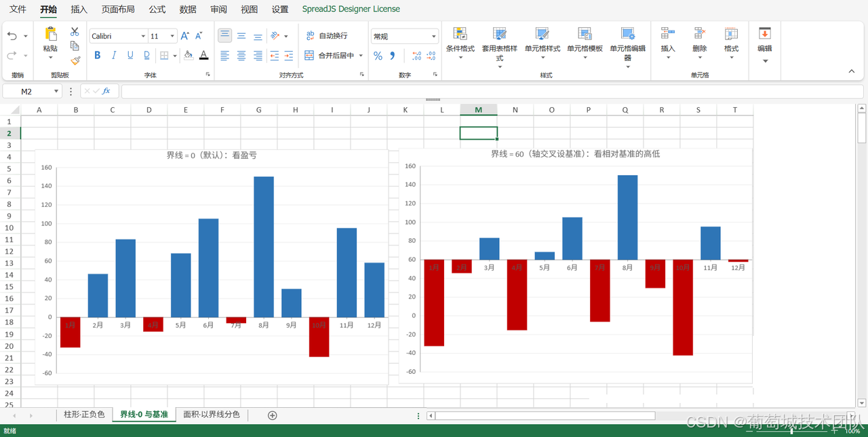868x437 pixels.
Task: Click the Paste clipboard icon
Action: coord(50,35)
